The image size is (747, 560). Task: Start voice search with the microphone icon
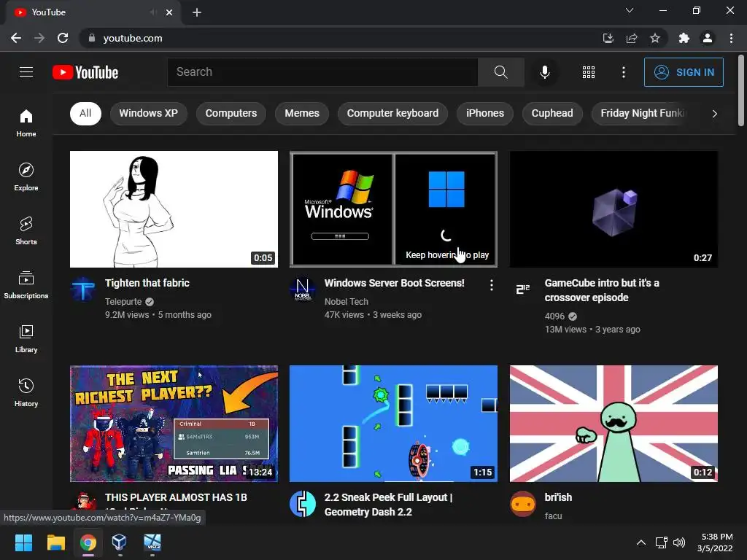(x=544, y=72)
